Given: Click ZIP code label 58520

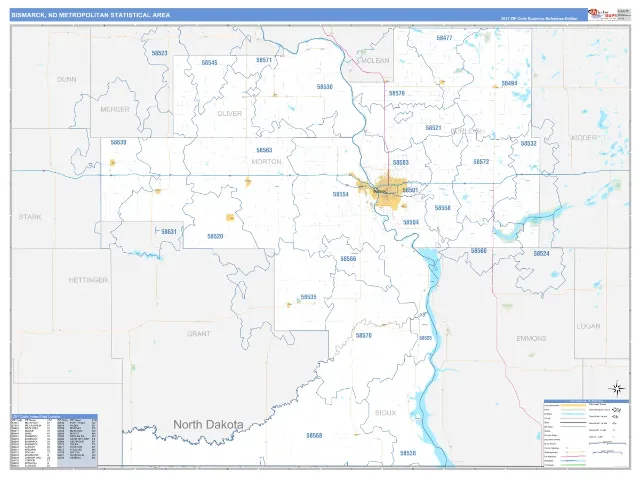Looking at the screenshot, I should 215,236.
